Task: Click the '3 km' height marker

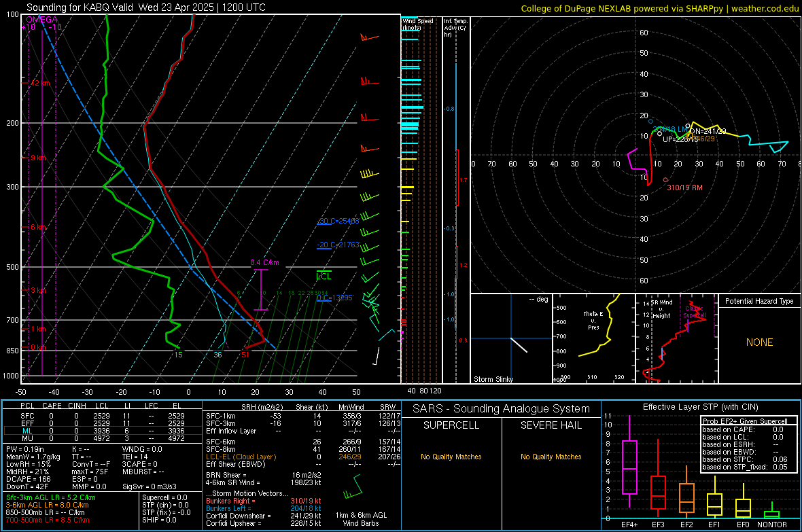Action: [38, 290]
